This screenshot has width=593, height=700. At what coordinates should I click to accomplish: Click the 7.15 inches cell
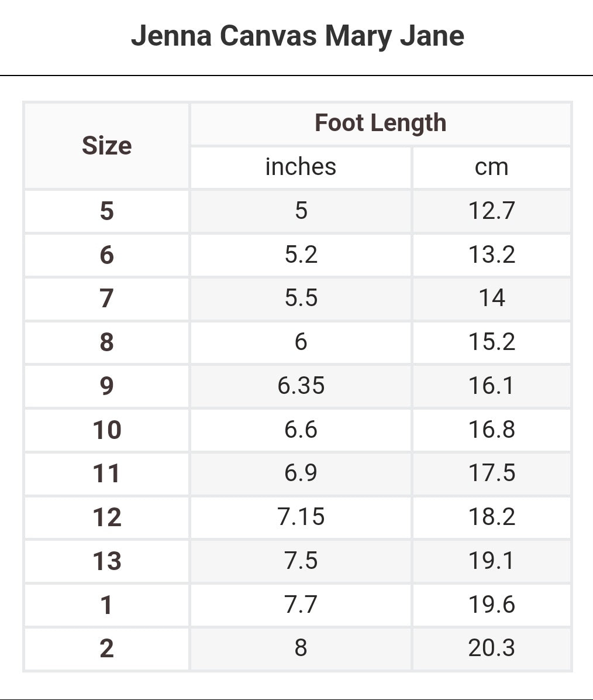[x=301, y=517]
